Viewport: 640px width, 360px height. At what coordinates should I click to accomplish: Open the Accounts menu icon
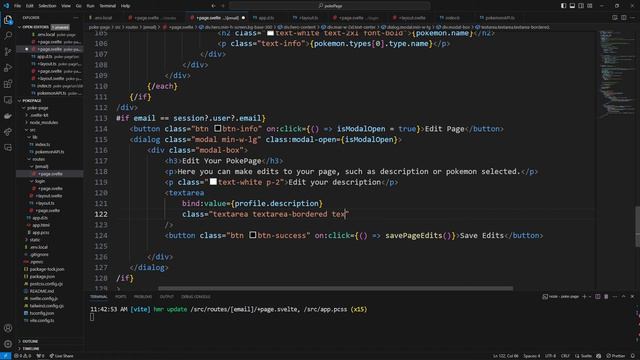(8, 328)
